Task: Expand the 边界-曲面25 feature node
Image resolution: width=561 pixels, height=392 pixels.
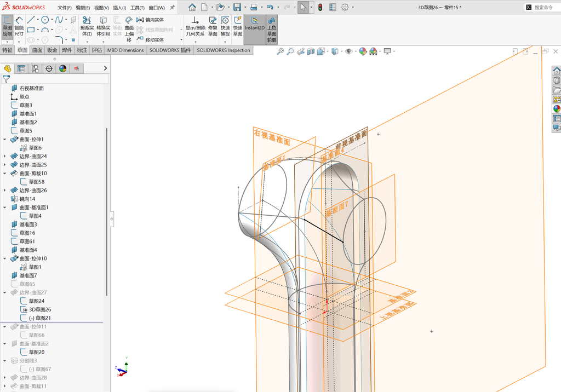Action: coord(4,165)
